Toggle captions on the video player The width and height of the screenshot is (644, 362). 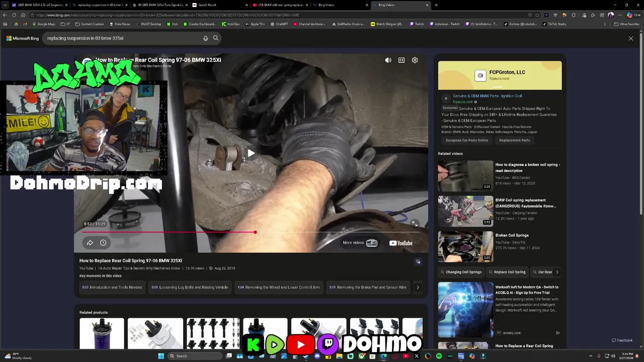(x=401, y=60)
